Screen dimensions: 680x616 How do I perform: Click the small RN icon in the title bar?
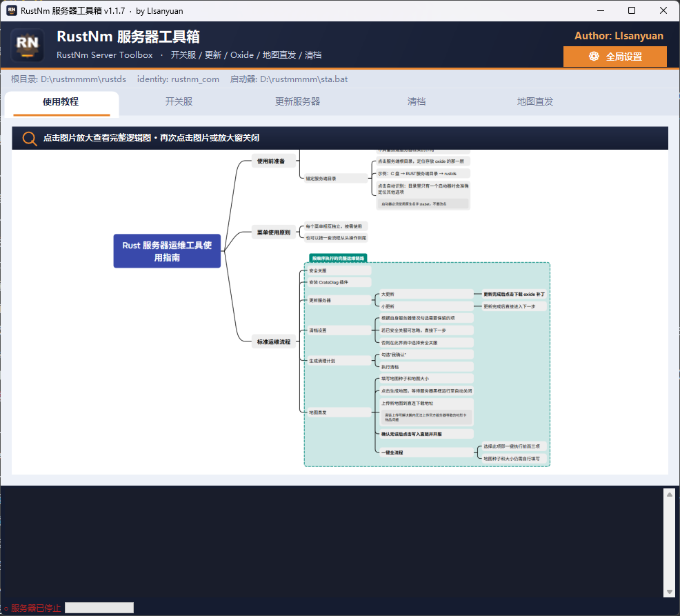11,10
